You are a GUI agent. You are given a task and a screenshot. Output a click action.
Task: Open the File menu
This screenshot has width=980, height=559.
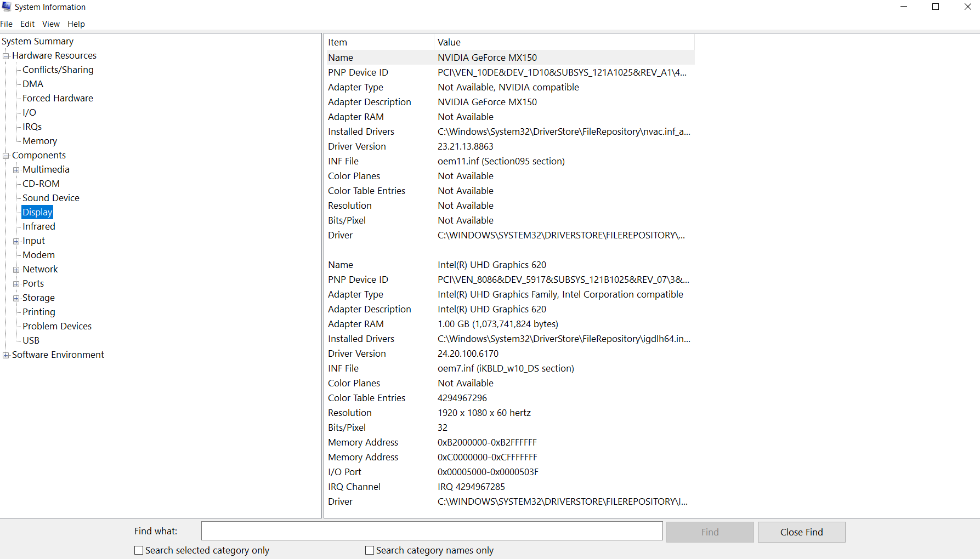[x=7, y=24]
